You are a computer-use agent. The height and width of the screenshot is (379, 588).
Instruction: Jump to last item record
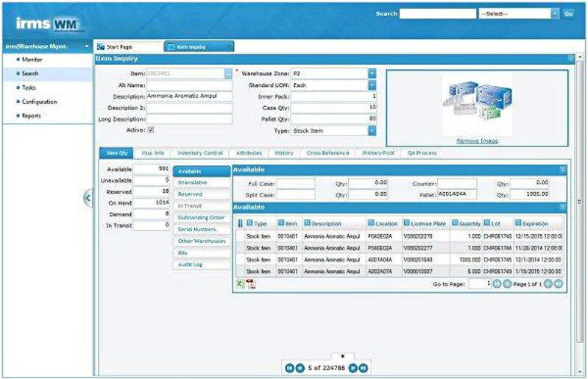point(364,368)
